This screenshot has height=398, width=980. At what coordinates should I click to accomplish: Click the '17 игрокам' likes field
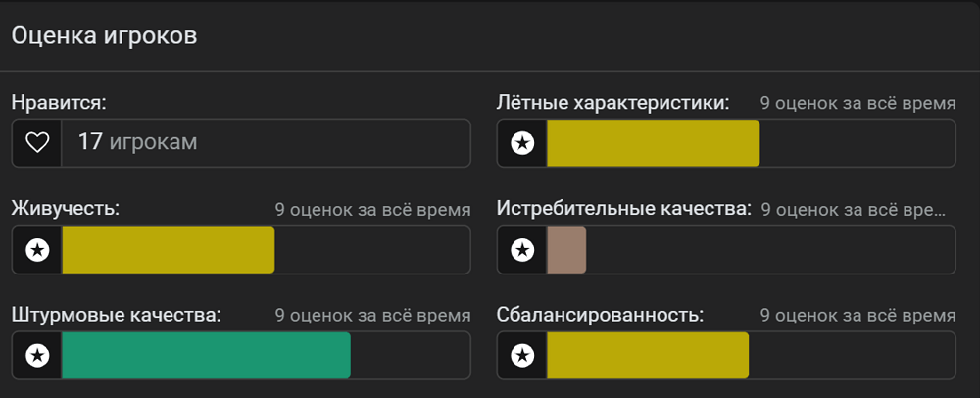(241, 143)
